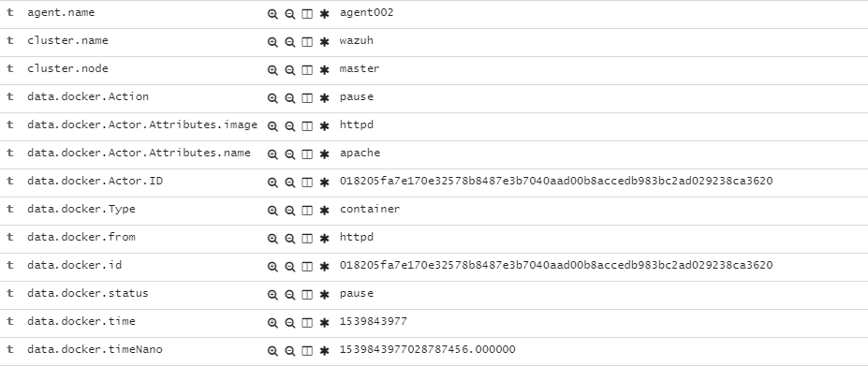Toggle data.docker.Actor.ID column in table
Image resolution: width=868 pixels, height=366 pixels.
coord(307,183)
